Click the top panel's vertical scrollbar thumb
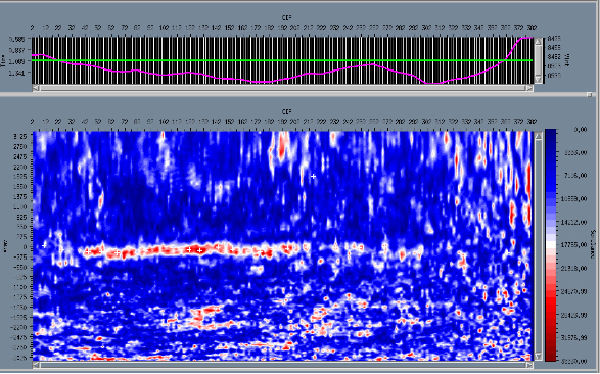Image resolution: width=600 pixels, height=374 pixels. click(538, 60)
